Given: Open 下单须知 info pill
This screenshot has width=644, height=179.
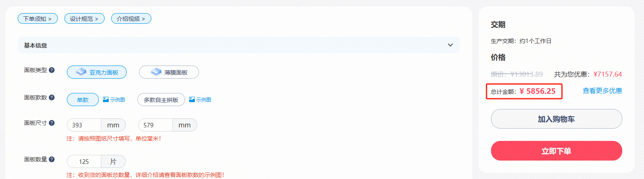Looking at the screenshot, I should tap(38, 18).
